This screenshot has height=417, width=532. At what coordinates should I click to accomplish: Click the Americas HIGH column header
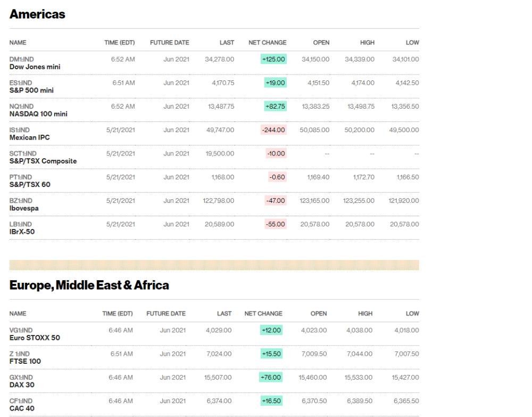(x=368, y=43)
